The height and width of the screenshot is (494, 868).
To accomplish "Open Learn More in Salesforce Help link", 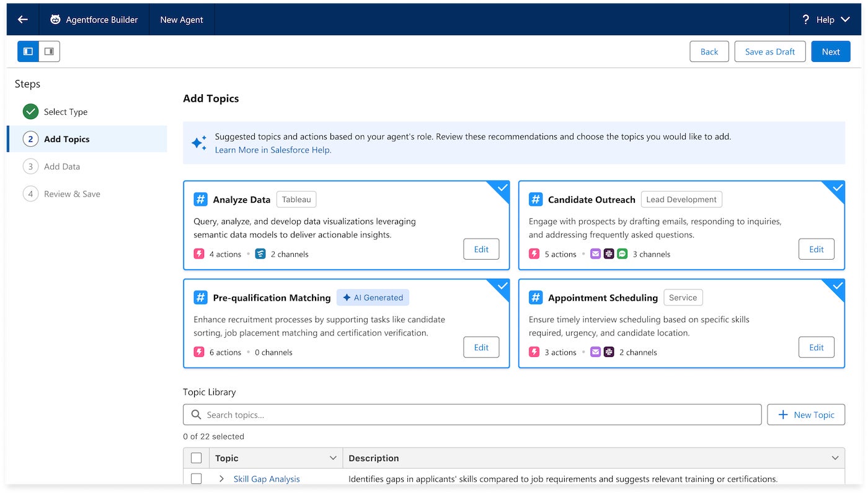I will tap(273, 150).
